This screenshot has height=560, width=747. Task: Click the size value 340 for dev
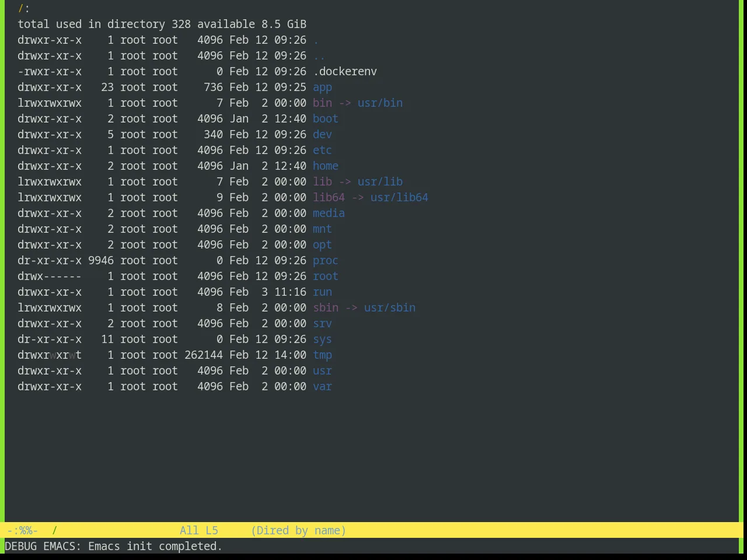click(x=213, y=135)
